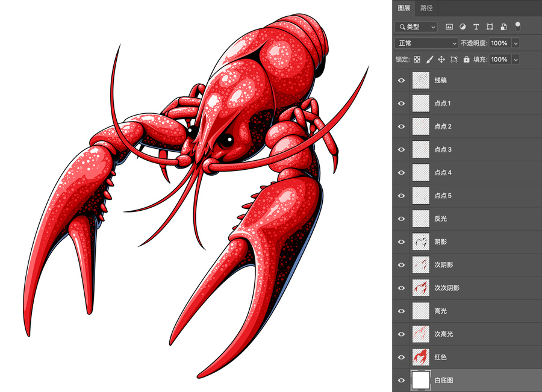Screen dimensions: 542x392
Task: Select the 次阴影 layer thumbnail
Action: (421, 265)
